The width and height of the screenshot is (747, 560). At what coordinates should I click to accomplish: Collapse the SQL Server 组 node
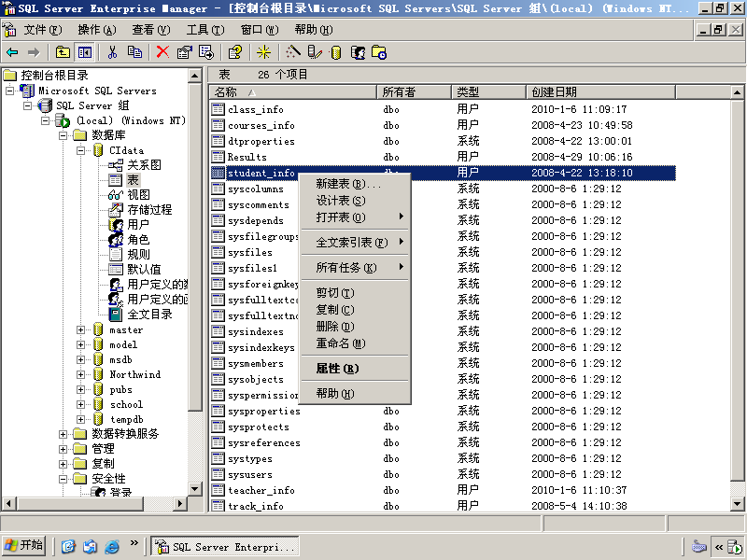coord(27,105)
